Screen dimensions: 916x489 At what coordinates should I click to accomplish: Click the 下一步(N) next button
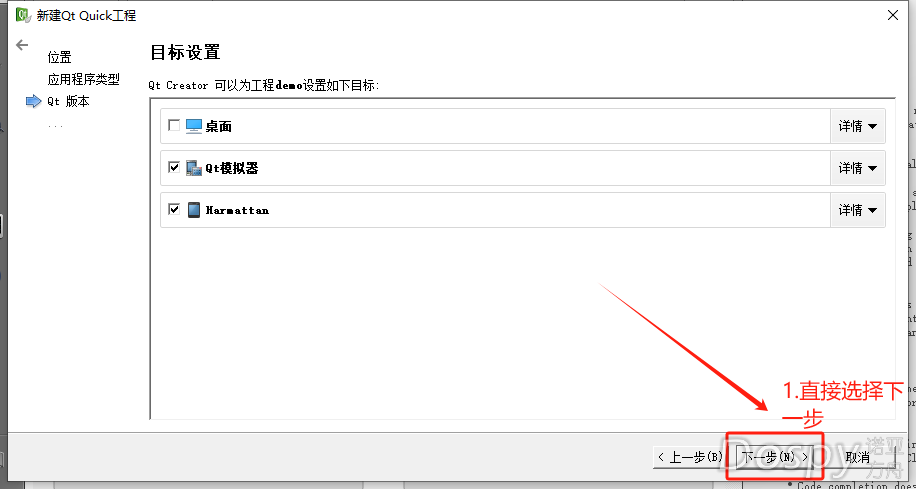click(775, 457)
